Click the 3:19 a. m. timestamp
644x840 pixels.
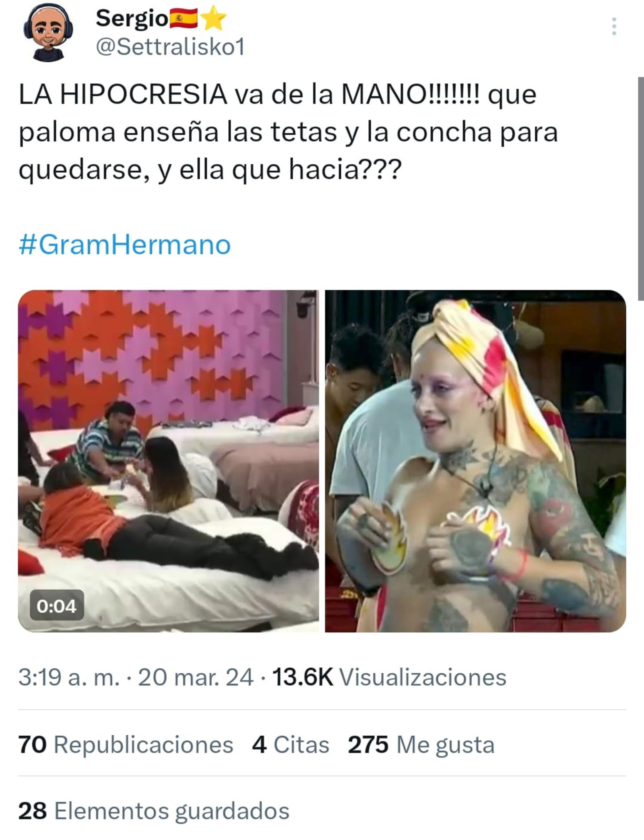click(69, 677)
